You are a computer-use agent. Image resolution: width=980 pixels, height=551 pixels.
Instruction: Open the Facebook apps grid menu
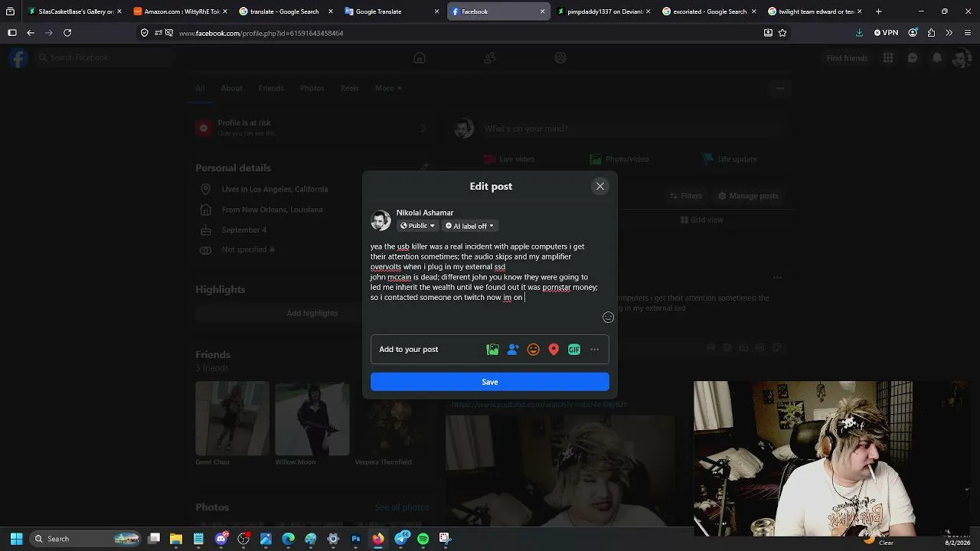pos(888,58)
